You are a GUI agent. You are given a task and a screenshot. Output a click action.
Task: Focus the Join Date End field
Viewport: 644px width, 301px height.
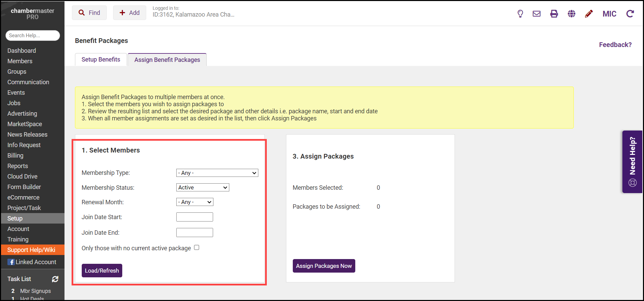coord(195,233)
